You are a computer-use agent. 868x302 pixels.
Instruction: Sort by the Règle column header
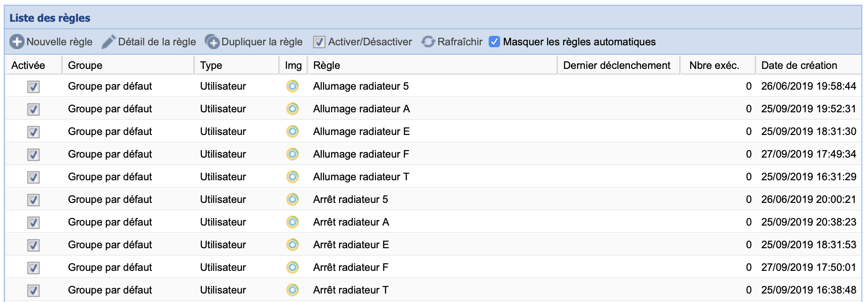432,65
